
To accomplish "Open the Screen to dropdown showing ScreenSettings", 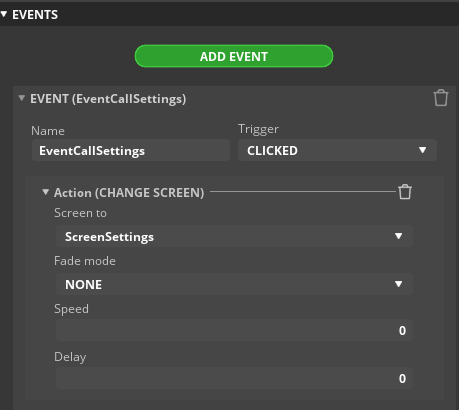I will click(234, 236).
